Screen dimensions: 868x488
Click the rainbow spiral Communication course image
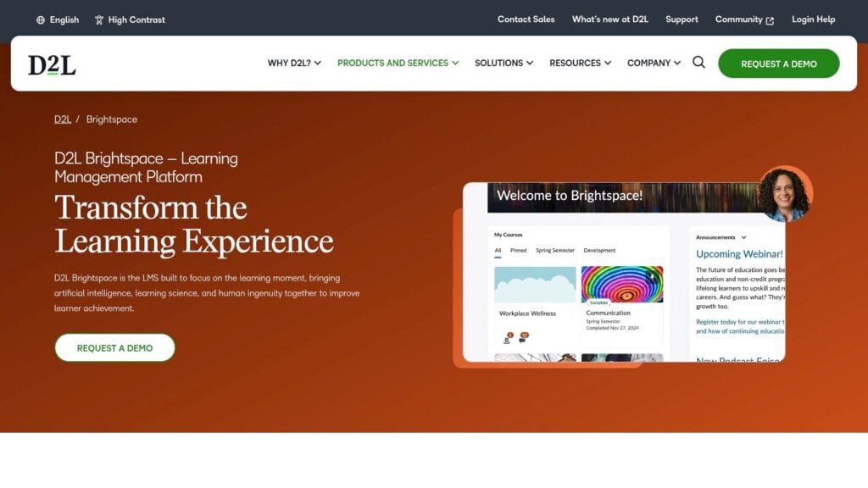click(621, 285)
